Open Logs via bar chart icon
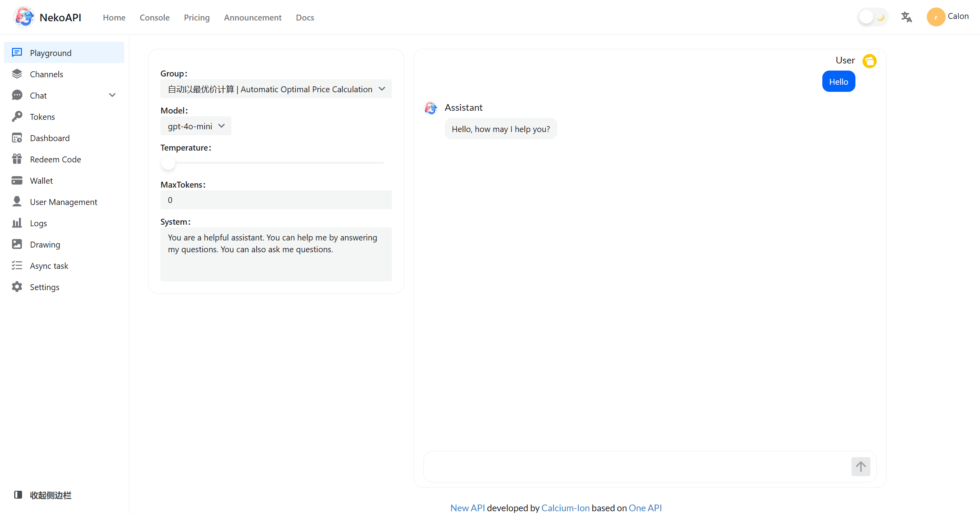Screen dimensions: 980x514 (x=17, y=223)
